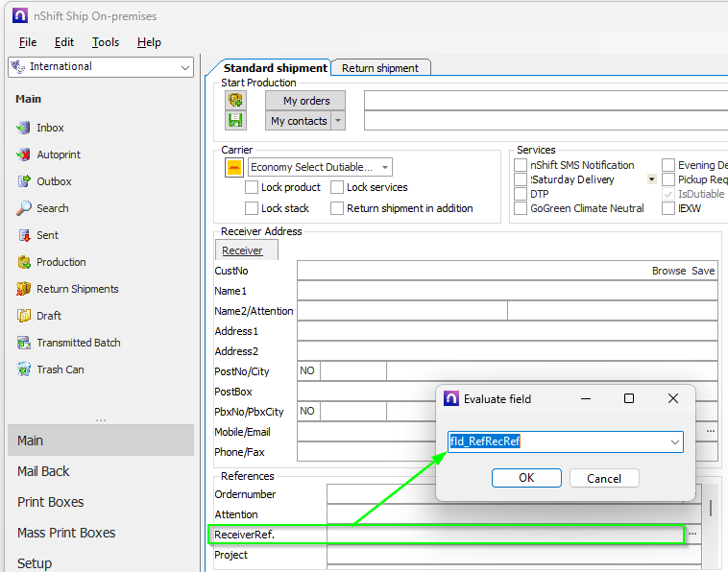Check nShift SMS Notification service

click(521, 165)
